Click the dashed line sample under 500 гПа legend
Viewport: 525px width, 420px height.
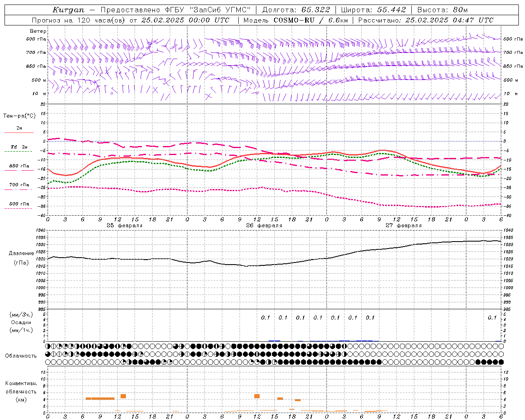pyautogui.click(x=18, y=209)
